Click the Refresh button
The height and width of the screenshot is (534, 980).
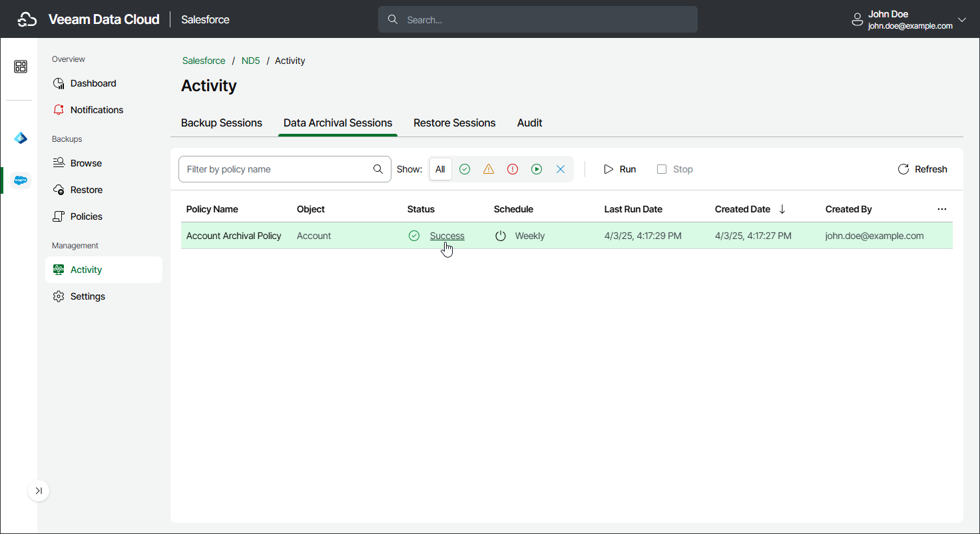[x=922, y=169]
